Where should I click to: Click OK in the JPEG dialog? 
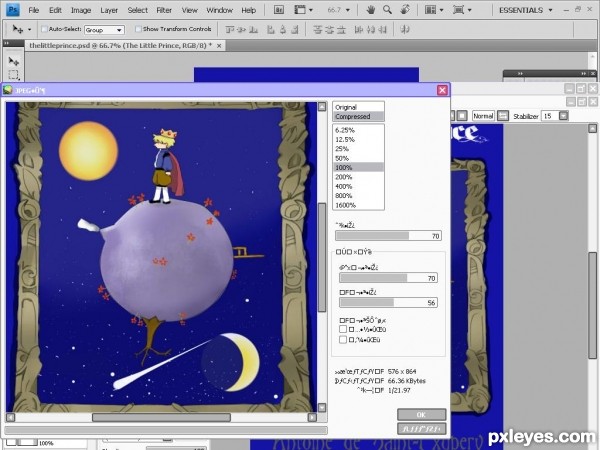(x=421, y=414)
